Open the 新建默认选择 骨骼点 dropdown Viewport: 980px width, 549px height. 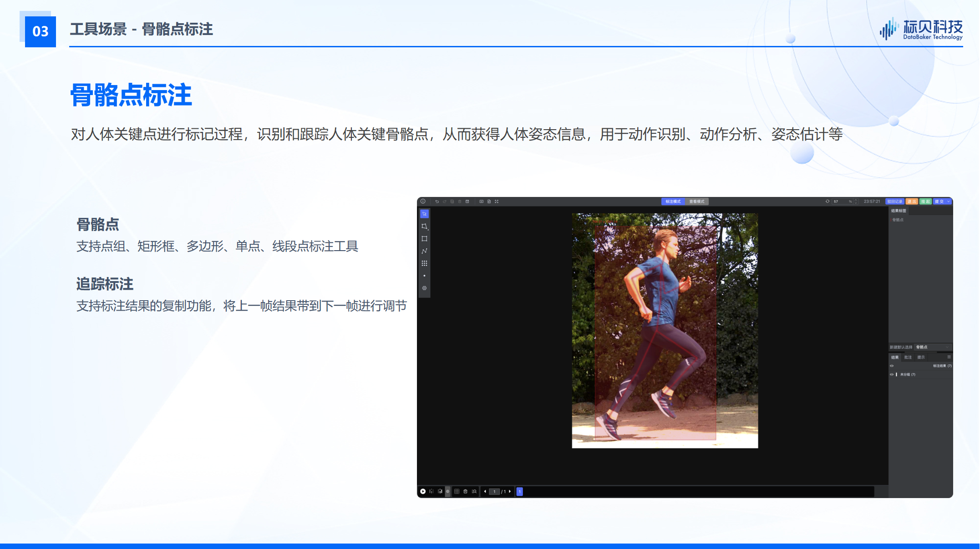tap(932, 347)
